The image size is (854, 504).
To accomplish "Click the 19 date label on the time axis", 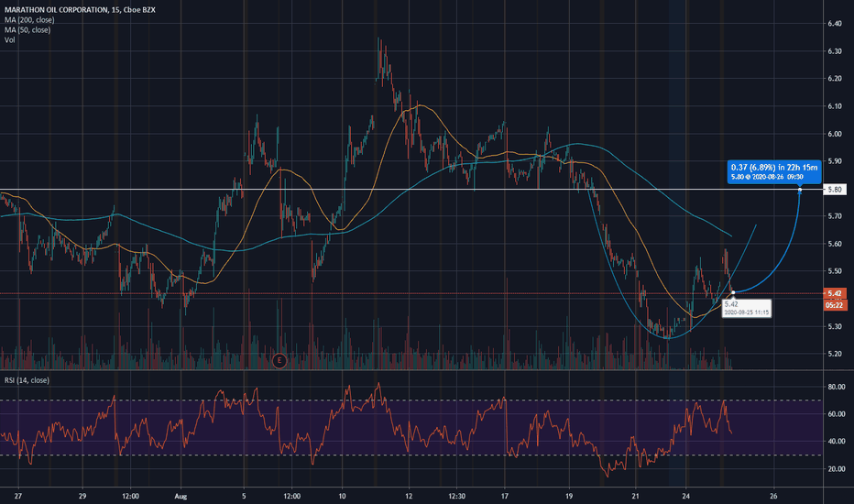I will pos(569,497).
